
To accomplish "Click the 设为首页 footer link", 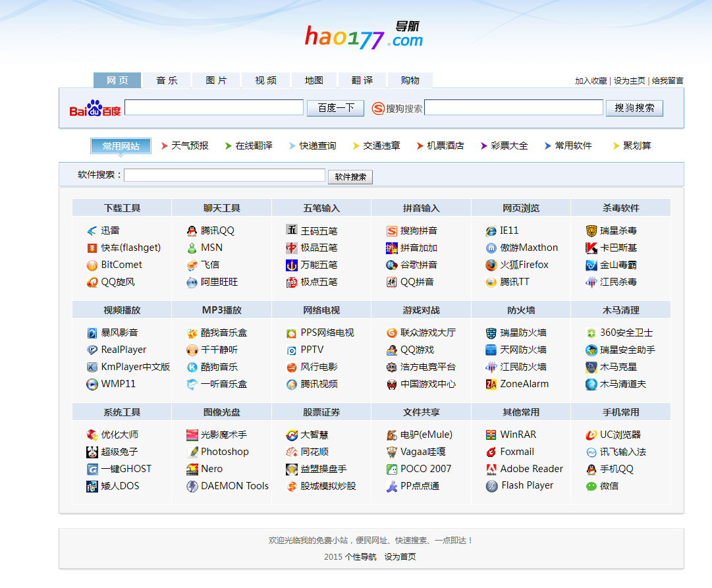I will tap(400, 557).
